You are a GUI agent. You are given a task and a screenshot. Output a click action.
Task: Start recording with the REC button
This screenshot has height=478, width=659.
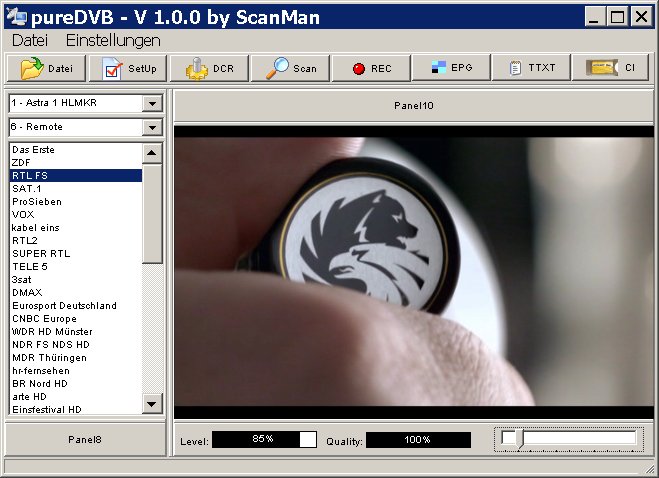372,68
